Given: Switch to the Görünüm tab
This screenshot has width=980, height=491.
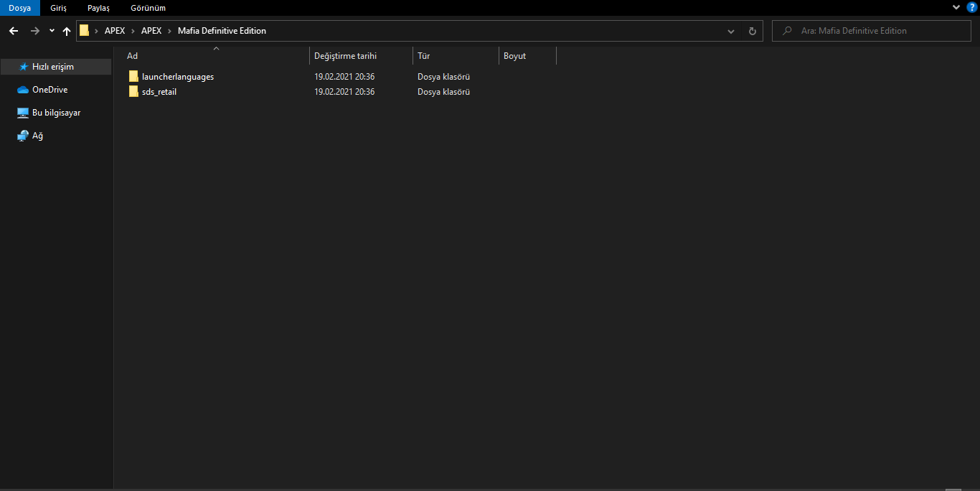Looking at the screenshot, I should pos(148,8).
